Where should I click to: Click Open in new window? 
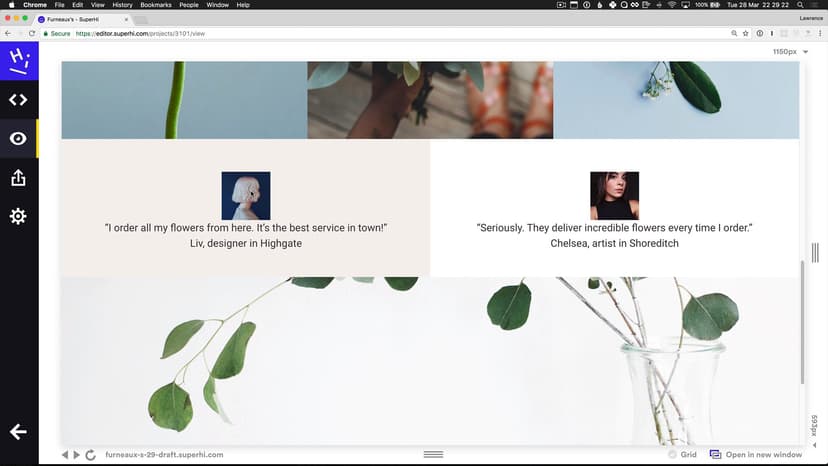[756, 455]
